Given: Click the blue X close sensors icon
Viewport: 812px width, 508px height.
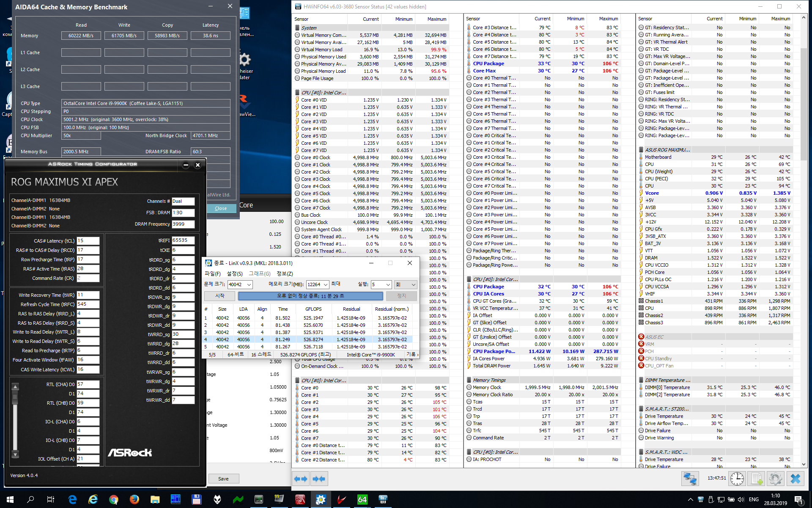Looking at the screenshot, I should tap(795, 479).
